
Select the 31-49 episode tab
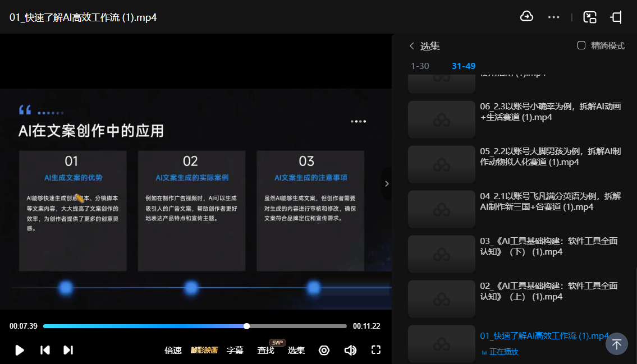[x=464, y=66]
